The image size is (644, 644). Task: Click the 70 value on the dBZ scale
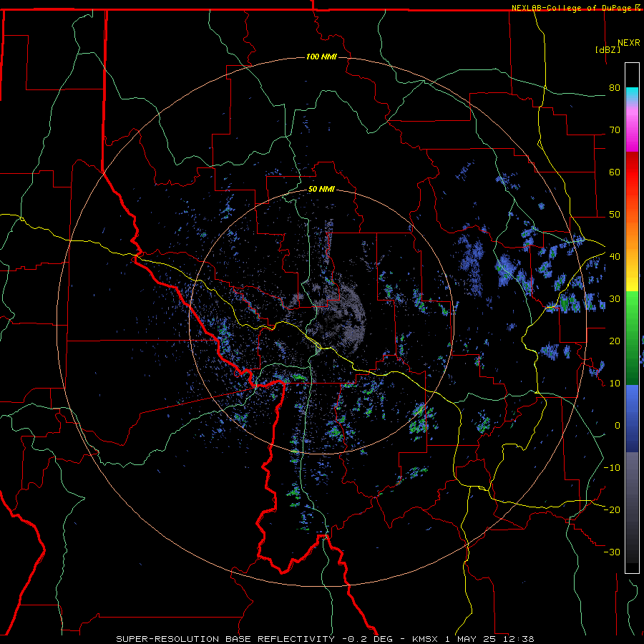[615, 130]
